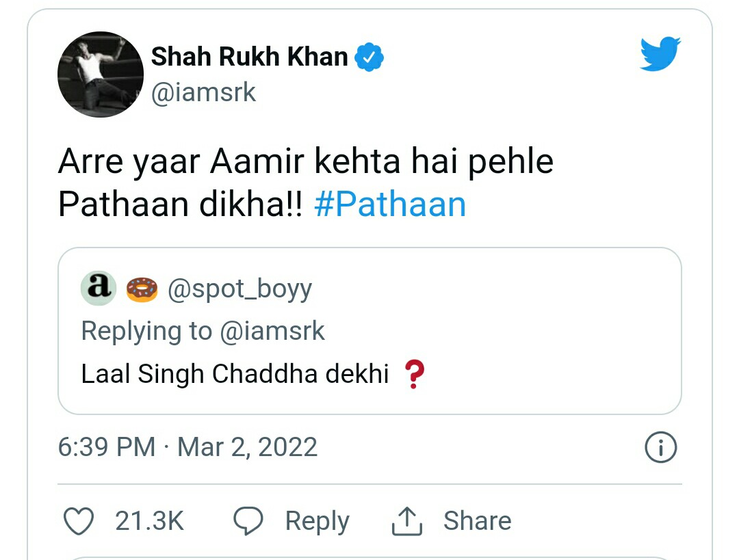The width and height of the screenshot is (739, 560).
Task: Click 'Replying to @iamsrk' mention
Action: click(x=203, y=331)
